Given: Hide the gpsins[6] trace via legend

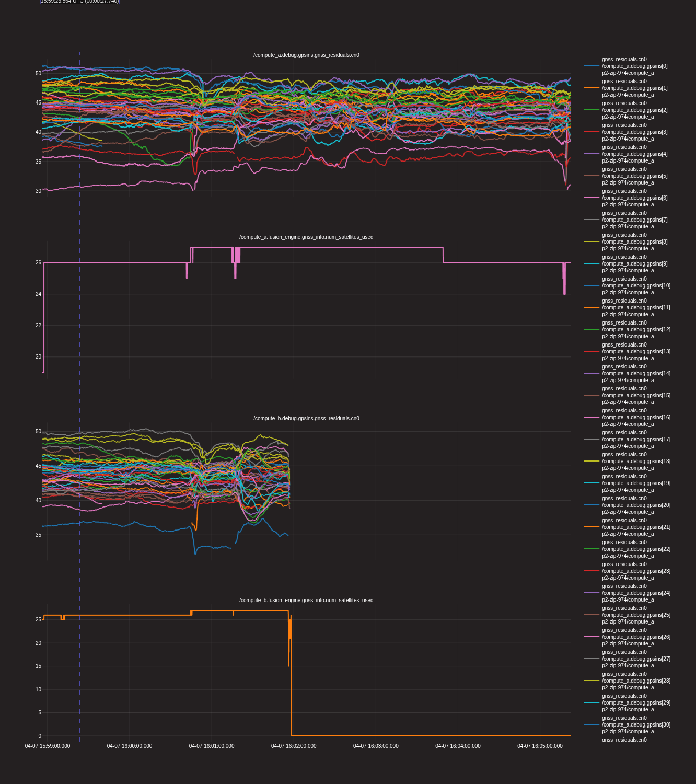Looking at the screenshot, I should [x=627, y=198].
